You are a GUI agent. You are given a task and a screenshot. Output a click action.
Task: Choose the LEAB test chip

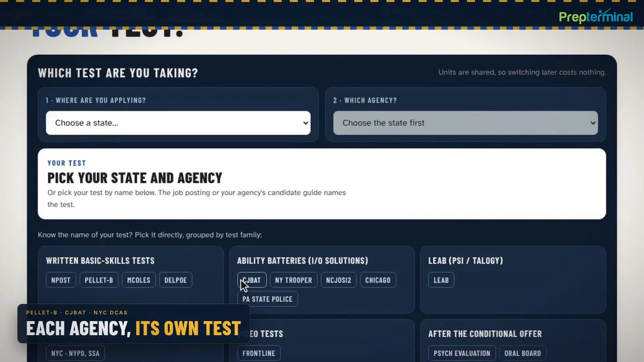pos(441,280)
